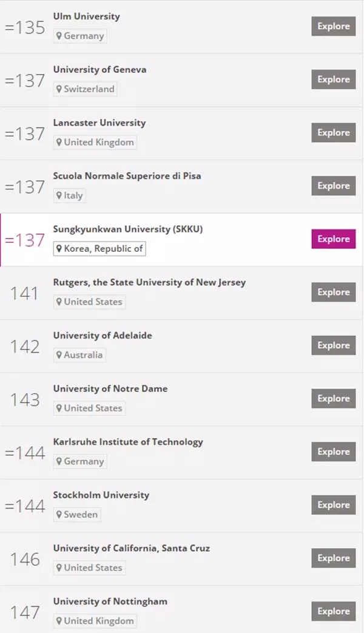Open the Karlsruhe Institute of Technology title link
The width and height of the screenshot is (364, 633).
(128, 442)
